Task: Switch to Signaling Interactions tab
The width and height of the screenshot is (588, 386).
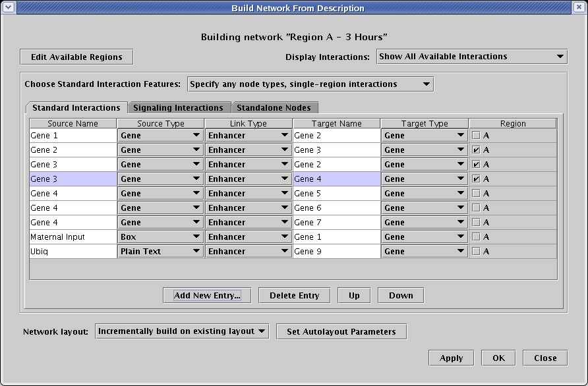Action: [x=178, y=107]
